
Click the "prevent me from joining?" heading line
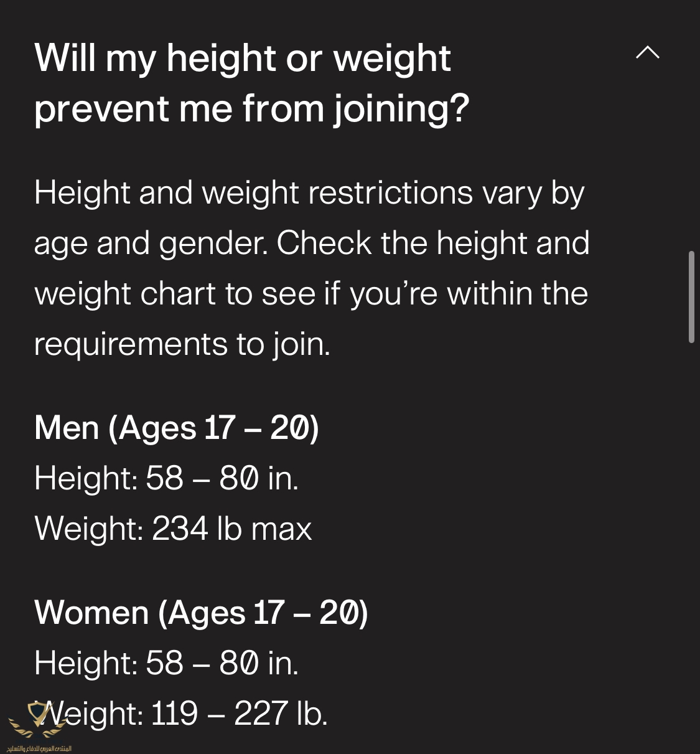point(251,108)
